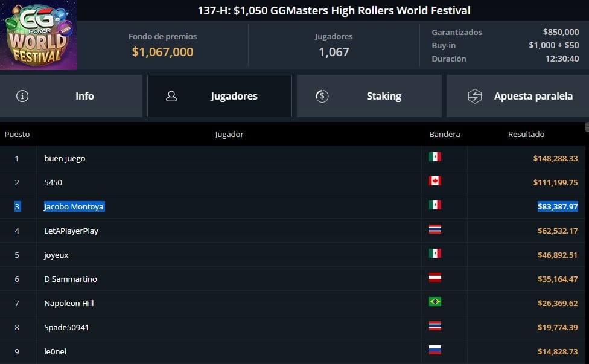
Task: Click the Thailand flag beside LetAPlayerPlay
Action: tap(435, 229)
